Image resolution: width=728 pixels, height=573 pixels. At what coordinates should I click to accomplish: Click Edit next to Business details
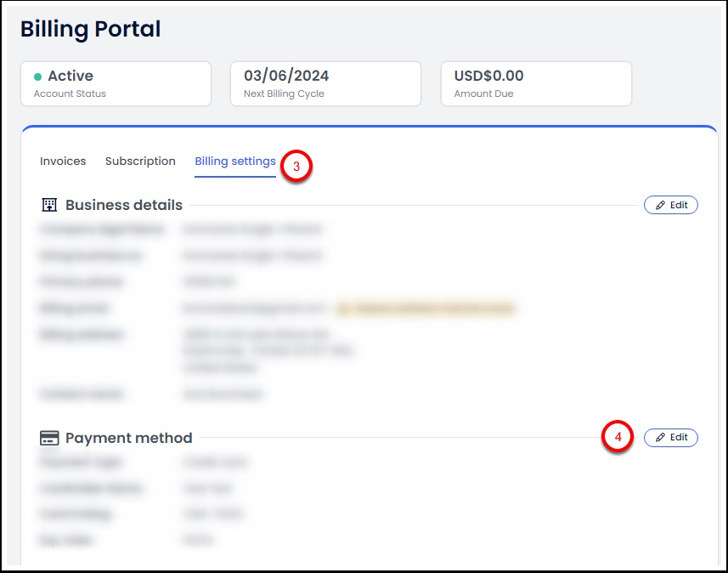coord(671,205)
